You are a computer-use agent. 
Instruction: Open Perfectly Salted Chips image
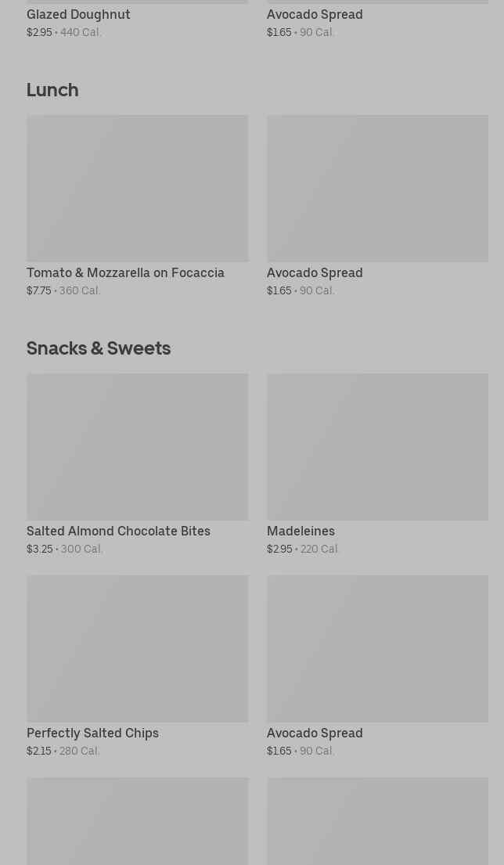137,649
